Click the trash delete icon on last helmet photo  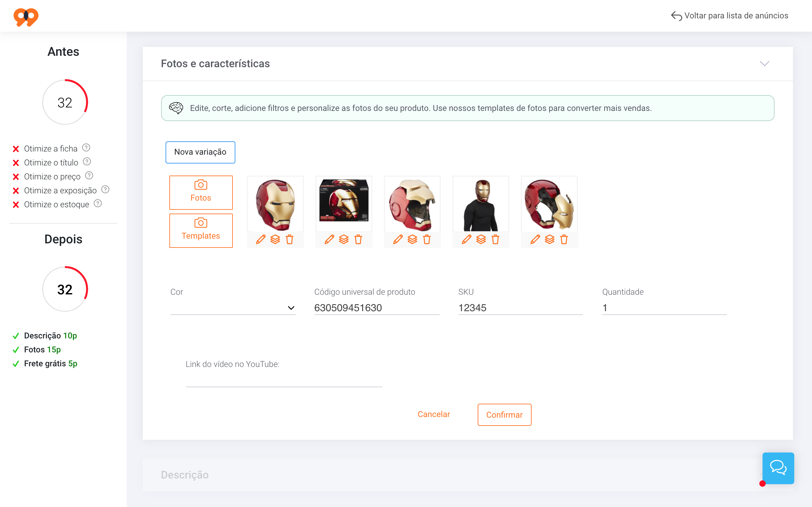tap(563, 240)
